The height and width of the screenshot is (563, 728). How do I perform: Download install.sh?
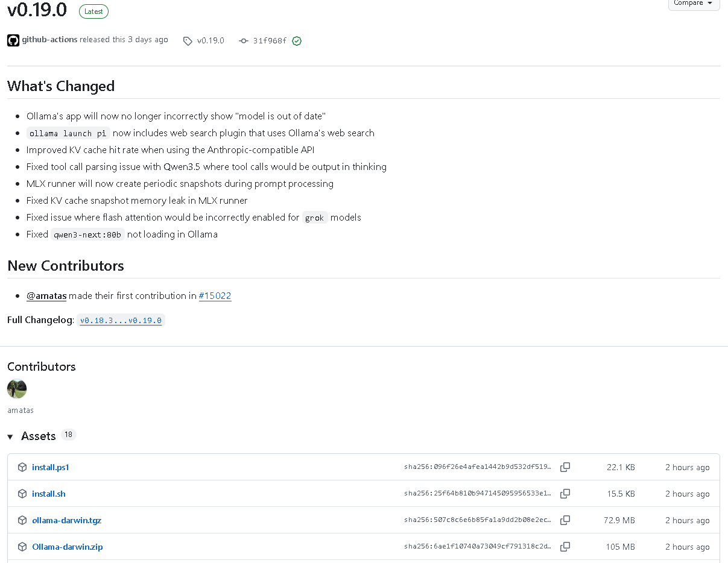[x=49, y=494]
